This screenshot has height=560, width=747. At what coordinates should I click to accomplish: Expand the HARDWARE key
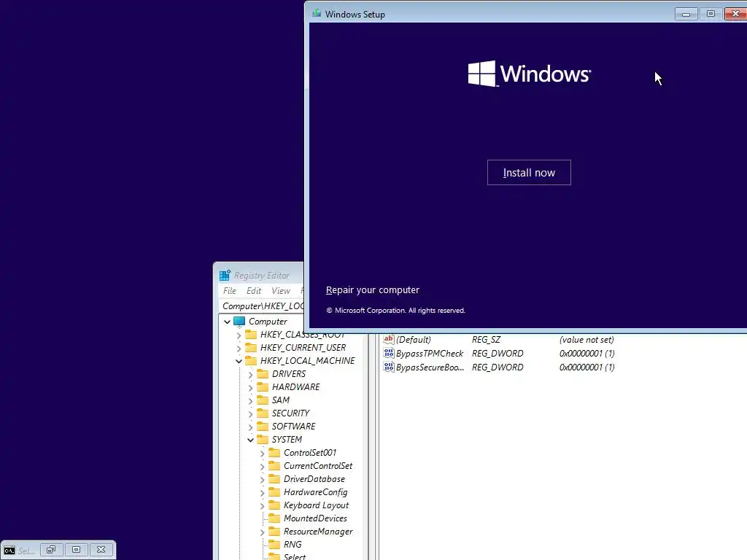[251, 388]
